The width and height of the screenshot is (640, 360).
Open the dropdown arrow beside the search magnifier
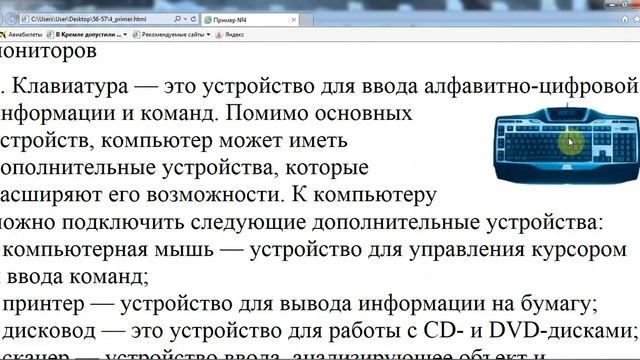[x=185, y=19]
